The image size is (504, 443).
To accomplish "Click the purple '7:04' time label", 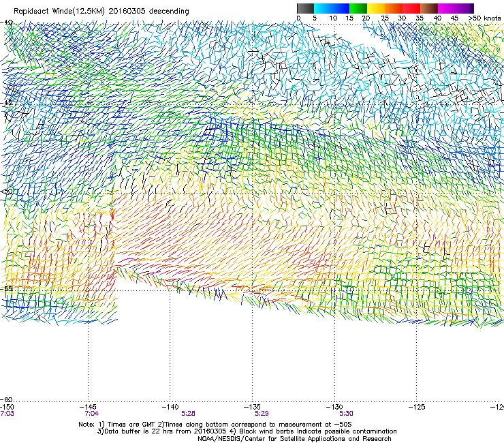I will 92,414.
